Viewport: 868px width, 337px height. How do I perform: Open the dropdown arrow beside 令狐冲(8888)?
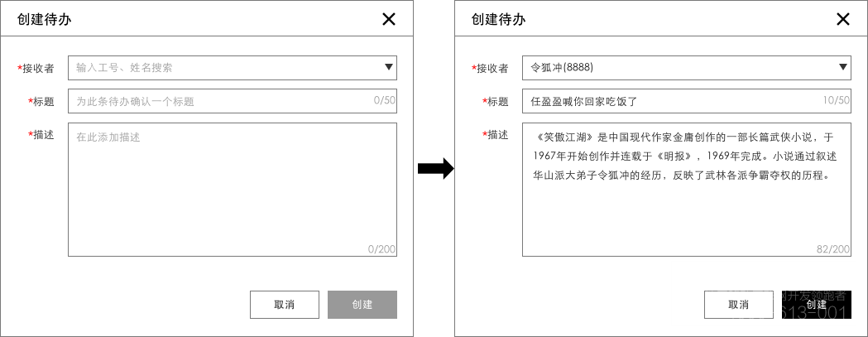[x=843, y=68]
